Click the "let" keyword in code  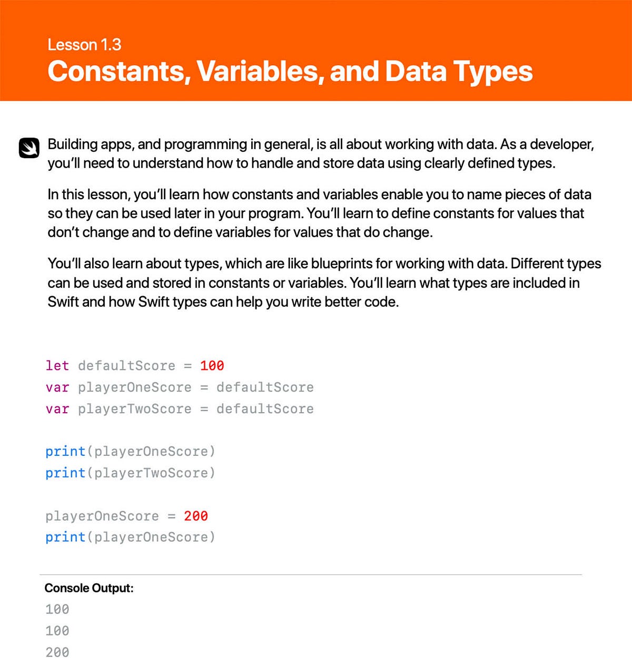click(x=57, y=366)
